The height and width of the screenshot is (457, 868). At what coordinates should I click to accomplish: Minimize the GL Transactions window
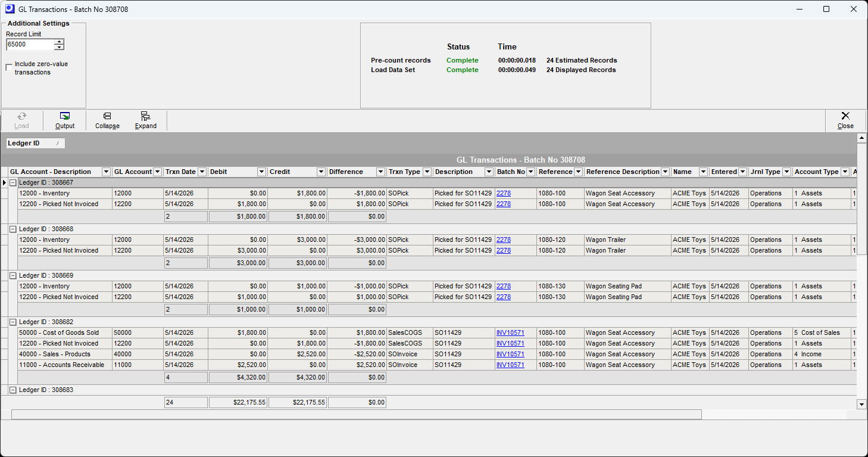pyautogui.click(x=799, y=9)
